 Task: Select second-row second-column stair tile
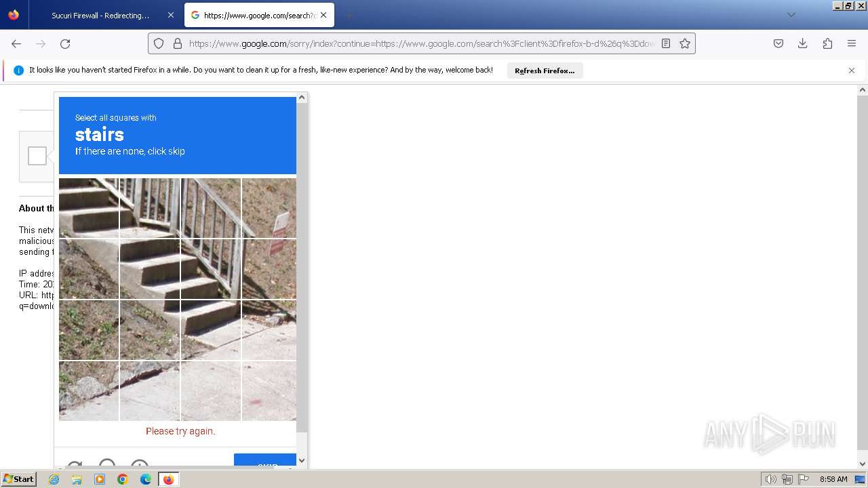[150, 269]
